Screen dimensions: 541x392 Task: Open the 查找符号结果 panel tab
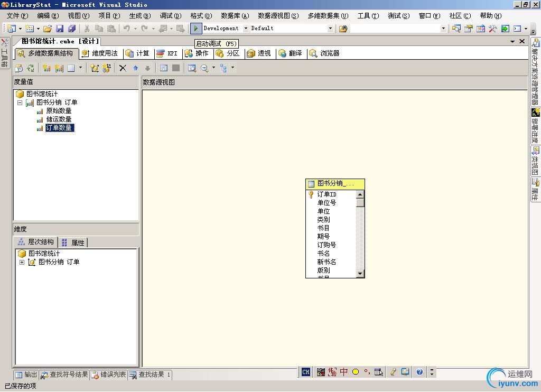click(64, 375)
